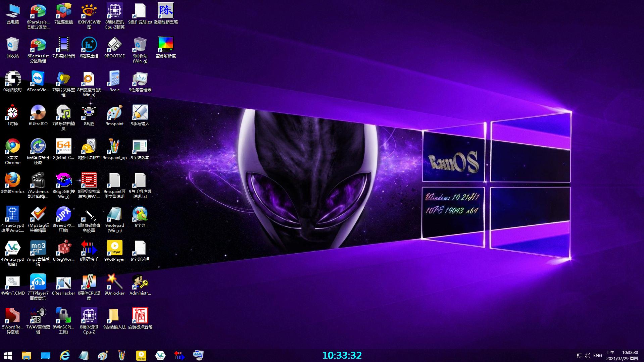Select the 8硬体资讯 Cpu-Z新英 shortcut
This screenshot has width=644, height=362.
[115, 16]
